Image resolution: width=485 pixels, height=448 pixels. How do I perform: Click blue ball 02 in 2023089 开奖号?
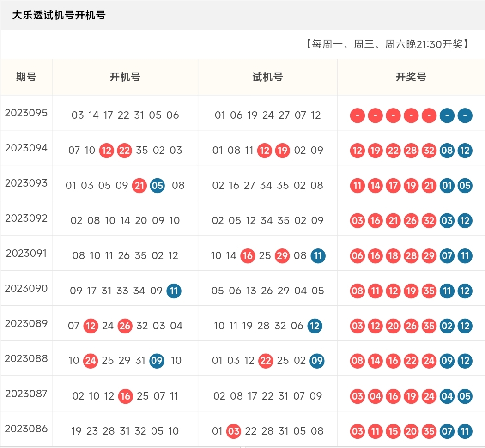coord(447,326)
